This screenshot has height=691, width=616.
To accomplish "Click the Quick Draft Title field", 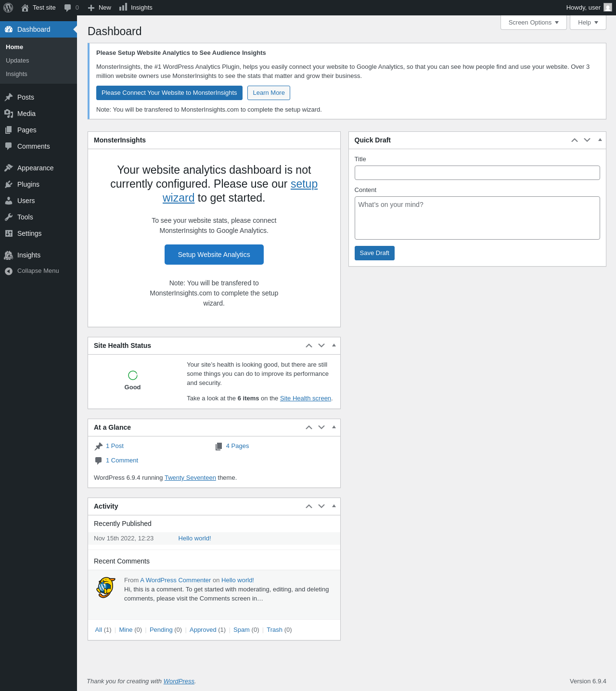I will point(477,173).
